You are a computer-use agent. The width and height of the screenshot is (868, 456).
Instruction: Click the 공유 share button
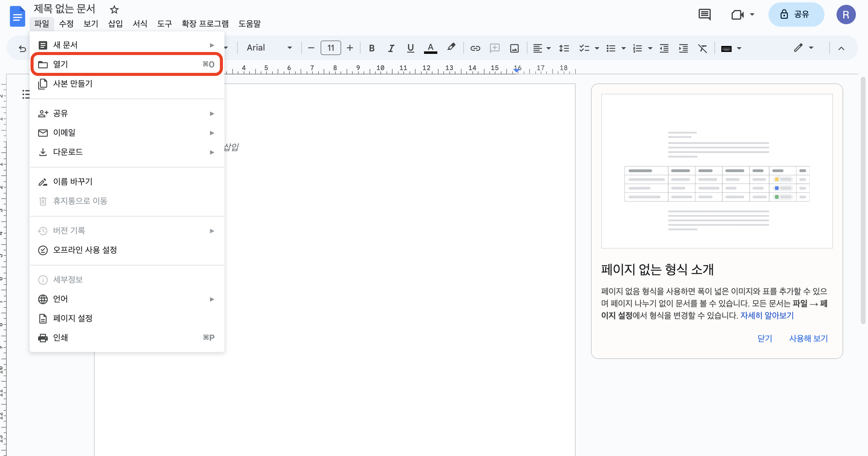pos(796,15)
